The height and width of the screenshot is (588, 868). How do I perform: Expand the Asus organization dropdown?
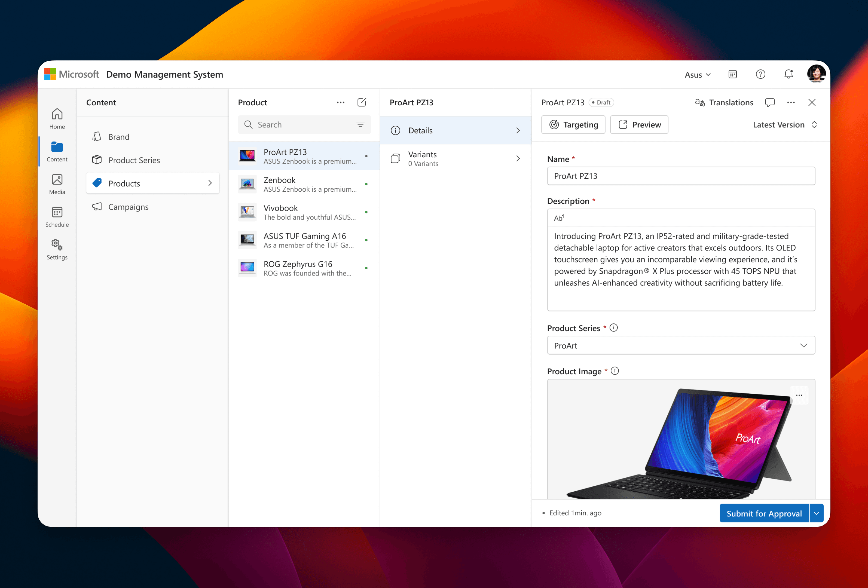pos(697,75)
